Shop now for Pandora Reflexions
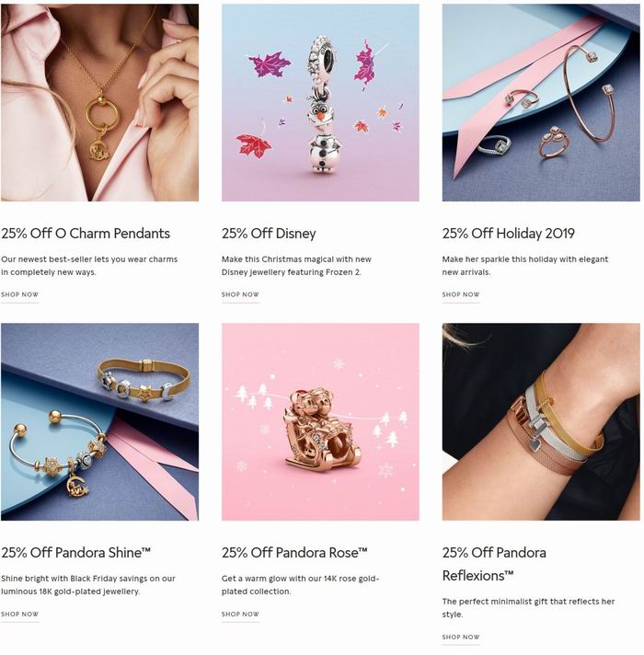Image resolution: width=644 pixels, height=655 pixels. [461, 637]
